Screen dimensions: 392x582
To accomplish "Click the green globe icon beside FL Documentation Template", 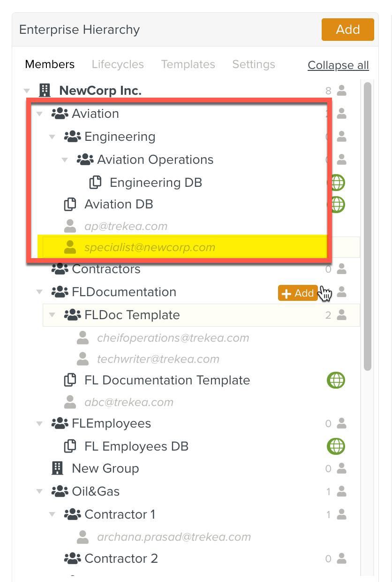I will pyautogui.click(x=336, y=380).
